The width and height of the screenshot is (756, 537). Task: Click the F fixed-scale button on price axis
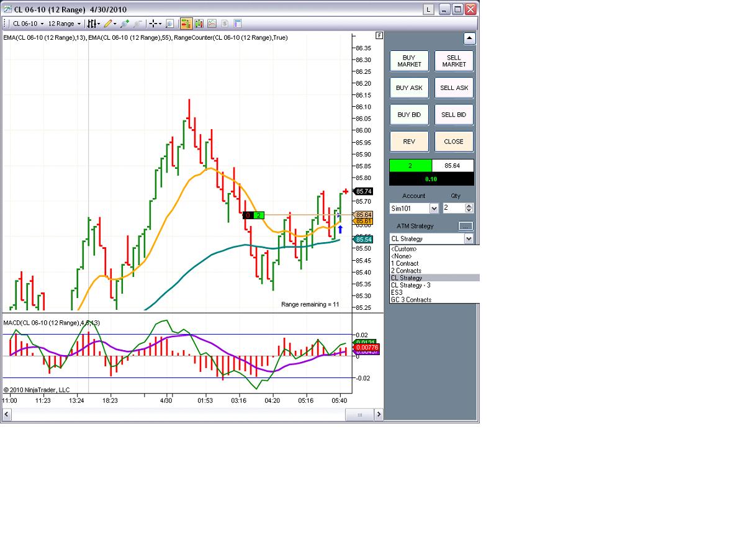(379, 35)
